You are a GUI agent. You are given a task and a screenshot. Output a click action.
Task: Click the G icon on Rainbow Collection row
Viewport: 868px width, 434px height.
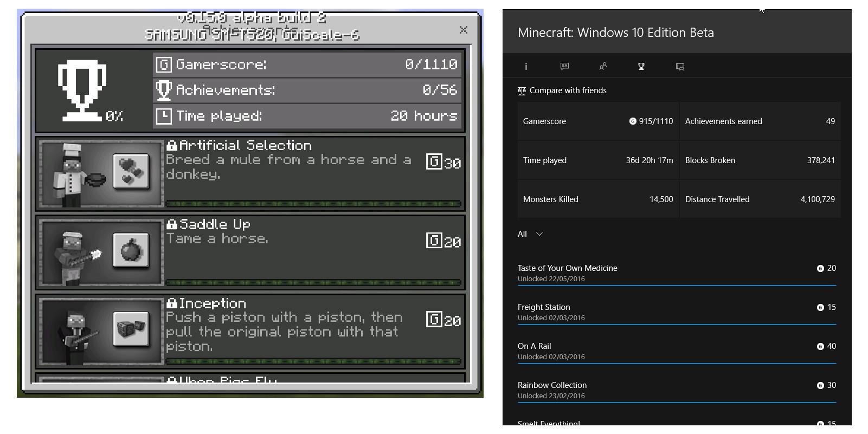(820, 385)
